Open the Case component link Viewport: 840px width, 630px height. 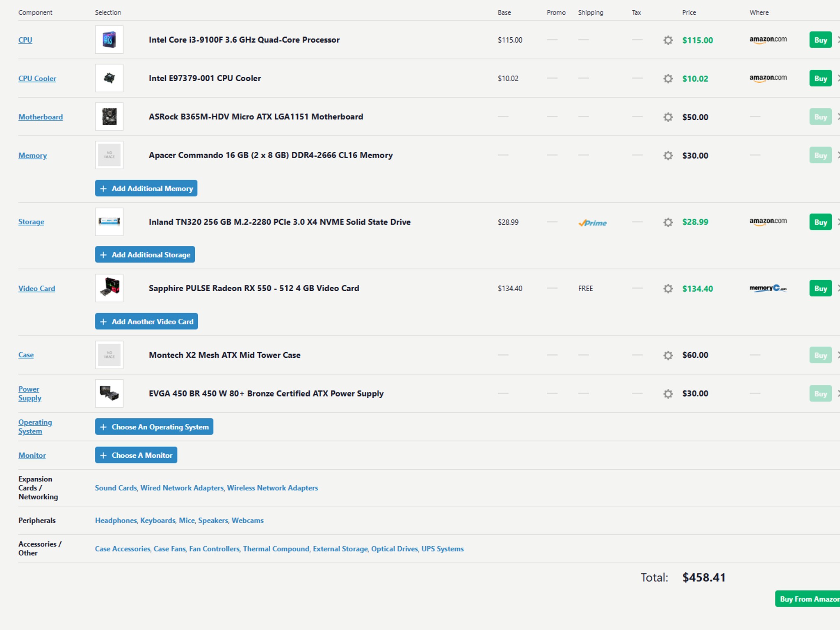(x=26, y=355)
